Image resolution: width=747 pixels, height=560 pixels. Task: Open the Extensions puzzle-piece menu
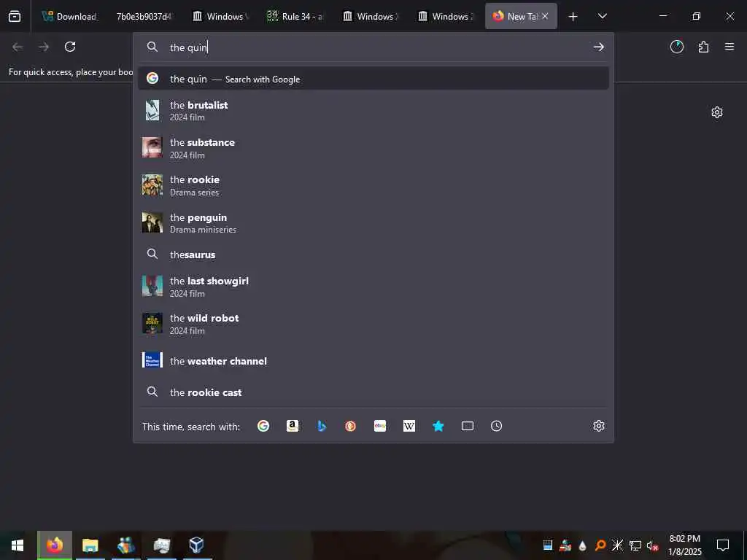703,47
